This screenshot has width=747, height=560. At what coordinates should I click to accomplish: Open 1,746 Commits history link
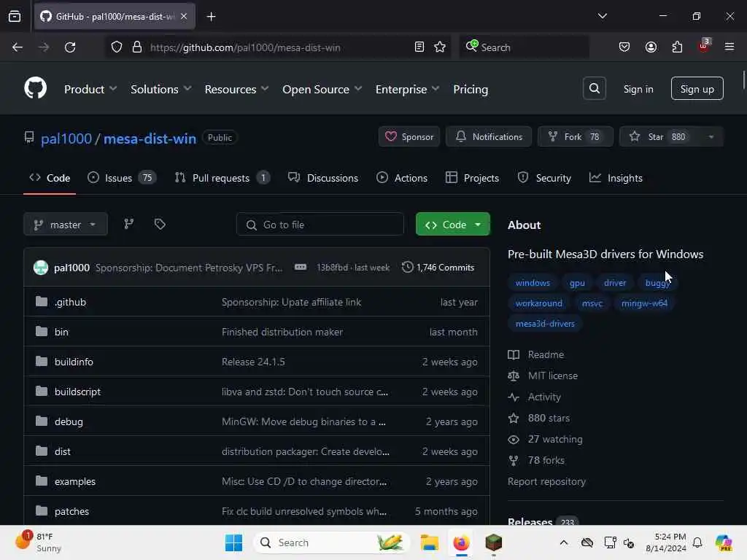[438, 267]
